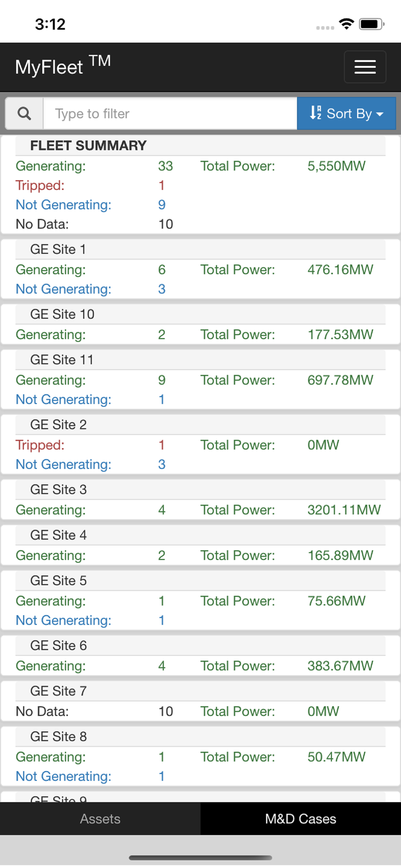
Task: Open the Sort By dropdown
Action: tap(346, 114)
